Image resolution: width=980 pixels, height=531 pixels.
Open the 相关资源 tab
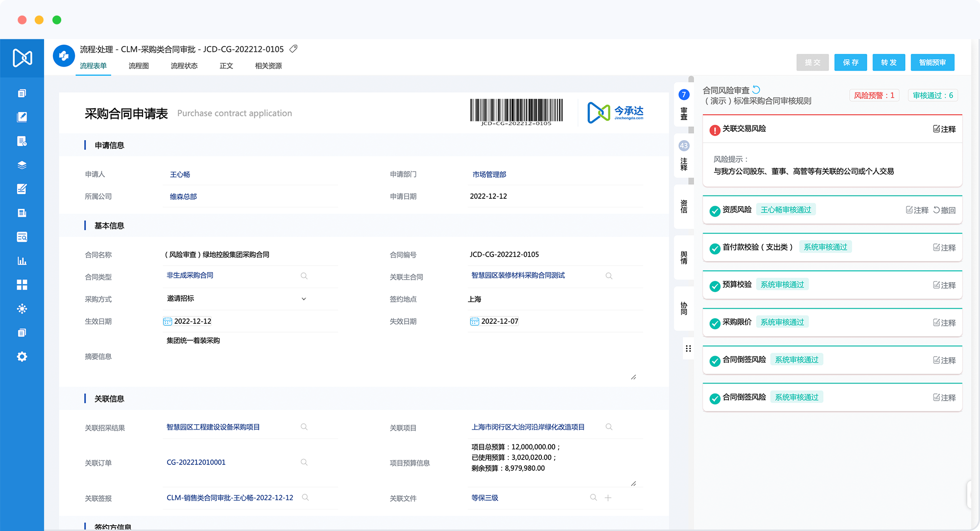click(x=268, y=66)
